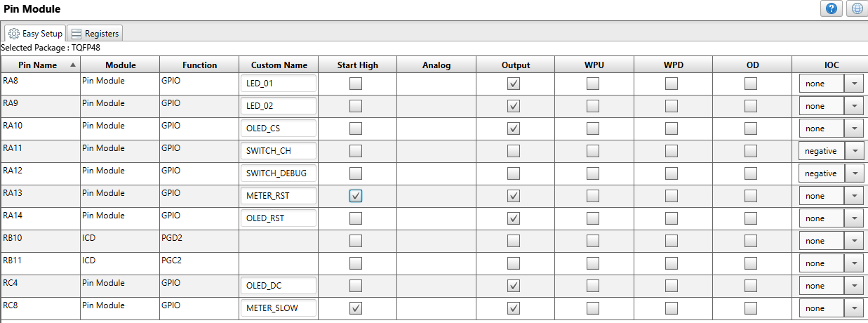This screenshot has width=868, height=323.
Task: Sort by the Pin Name column header
Action: pos(40,65)
